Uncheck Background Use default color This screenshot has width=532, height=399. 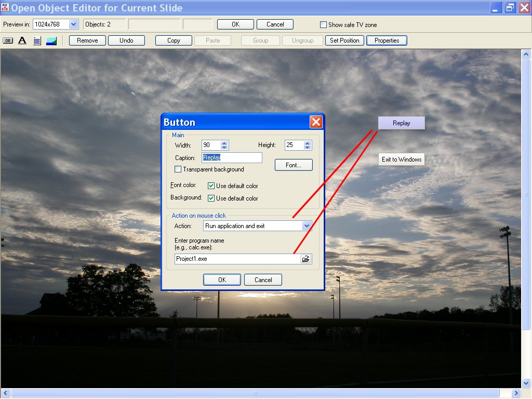point(211,198)
